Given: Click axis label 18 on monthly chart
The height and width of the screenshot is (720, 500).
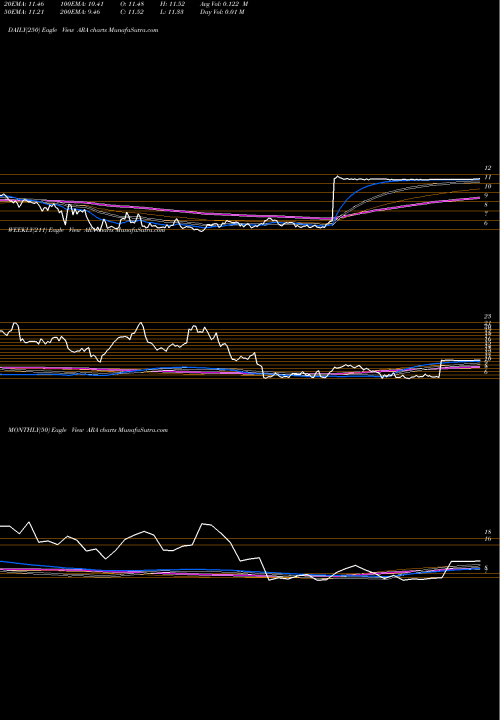Looking at the screenshot, I should 488,532.
